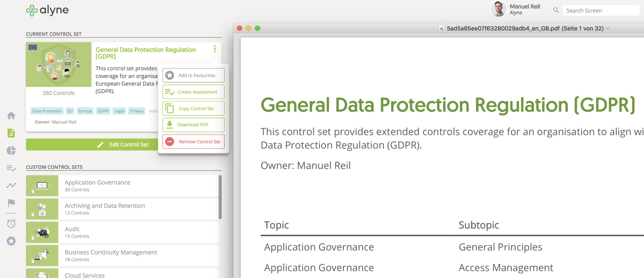Click the PDF document main heading
The width and height of the screenshot is (644, 278).
(x=448, y=105)
